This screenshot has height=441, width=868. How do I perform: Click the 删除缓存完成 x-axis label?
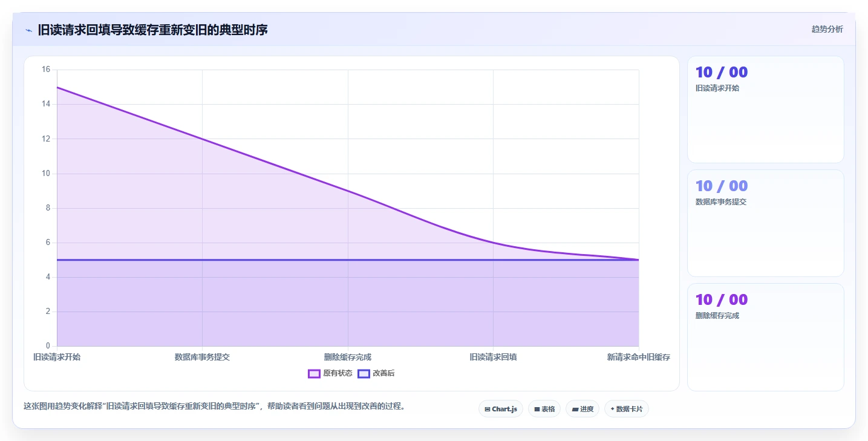coord(348,357)
